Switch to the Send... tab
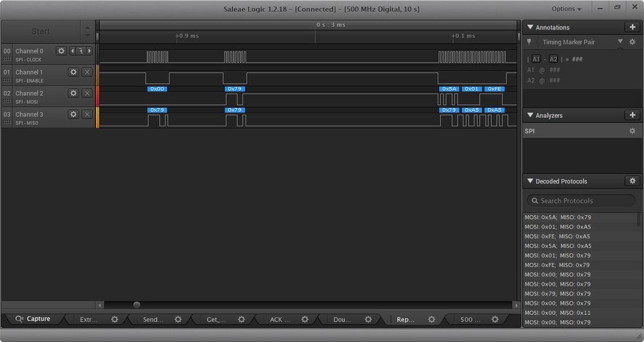Image resolution: width=644 pixels, height=342 pixels. coord(153,319)
